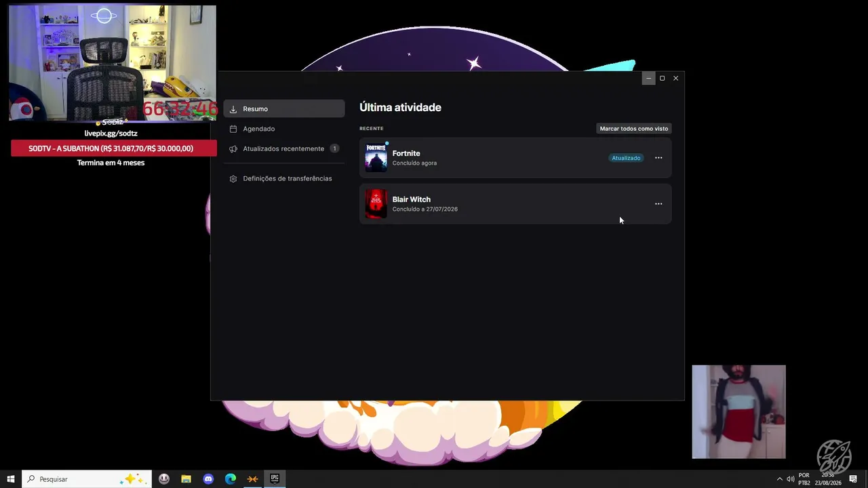Click the settings gear icon in sidebar
The height and width of the screenshot is (488, 868).
233,179
